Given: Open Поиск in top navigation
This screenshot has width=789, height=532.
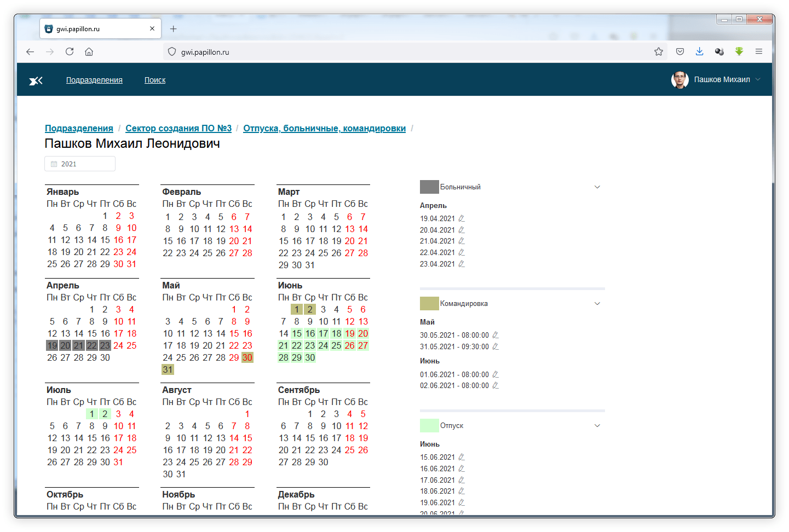Looking at the screenshot, I should pyautogui.click(x=155, y=80).
